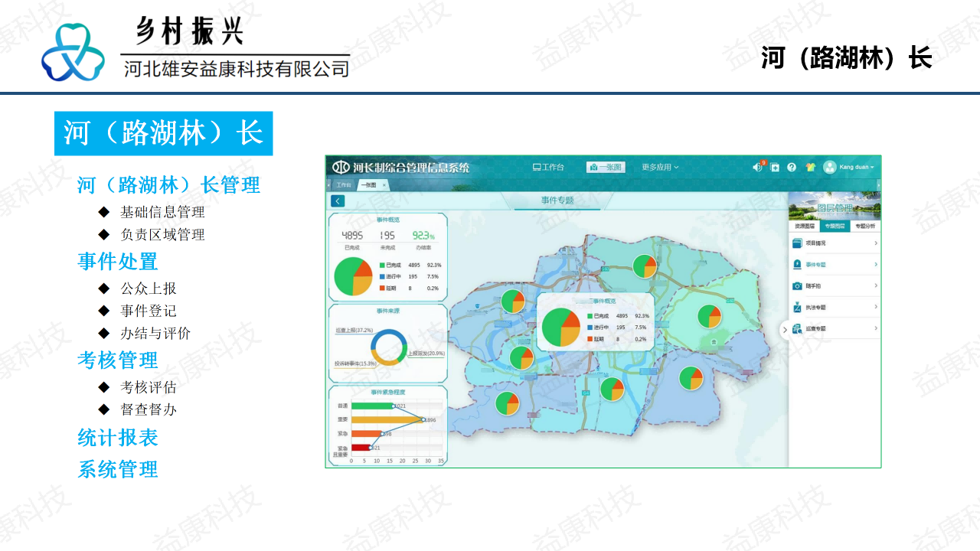This screenshot has width=980, height=551.
Task: Switch to the 专题分析 layer tab
Action: [865, 227]
